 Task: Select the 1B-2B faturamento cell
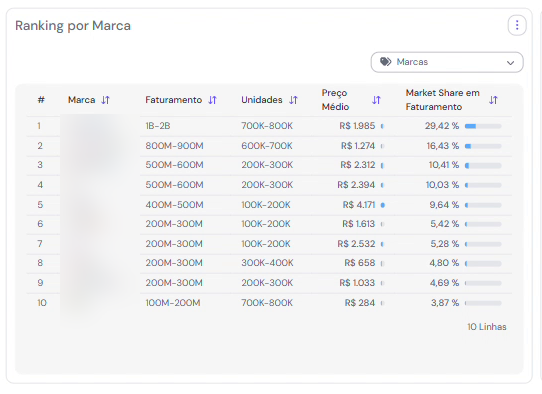(x=158, y=126)
